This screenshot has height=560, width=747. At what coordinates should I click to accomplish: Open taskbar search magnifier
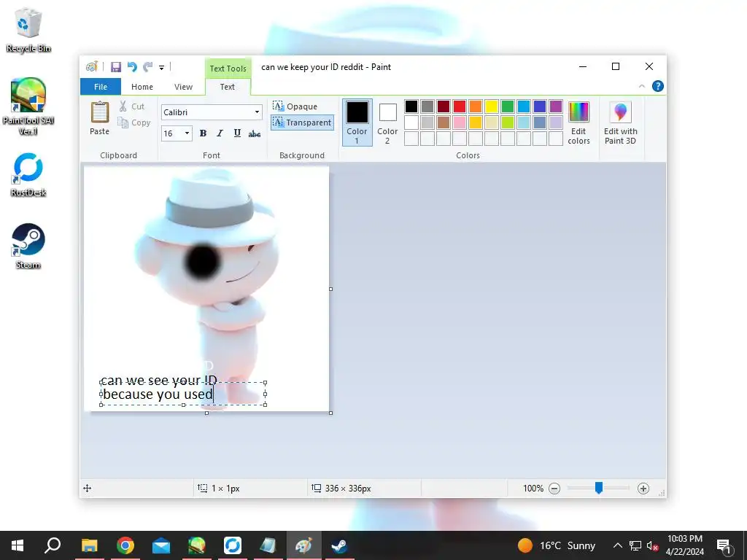click(53, 545)
